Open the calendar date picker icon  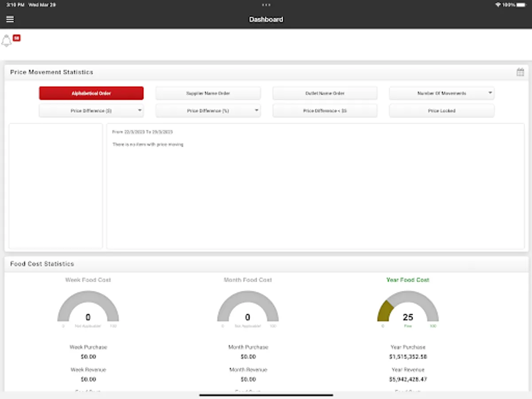520,72
